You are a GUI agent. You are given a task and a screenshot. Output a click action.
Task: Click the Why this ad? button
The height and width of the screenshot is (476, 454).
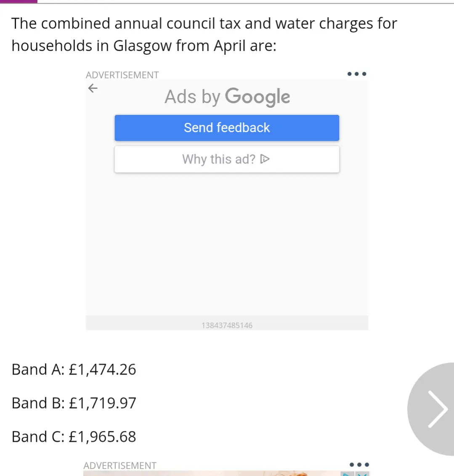227,159
